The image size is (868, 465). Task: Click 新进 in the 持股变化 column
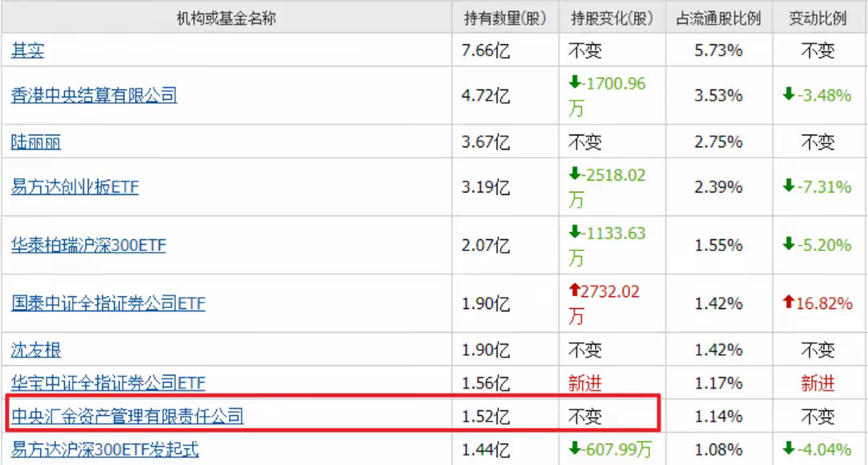pyautogui.click(x=585, y=383)
